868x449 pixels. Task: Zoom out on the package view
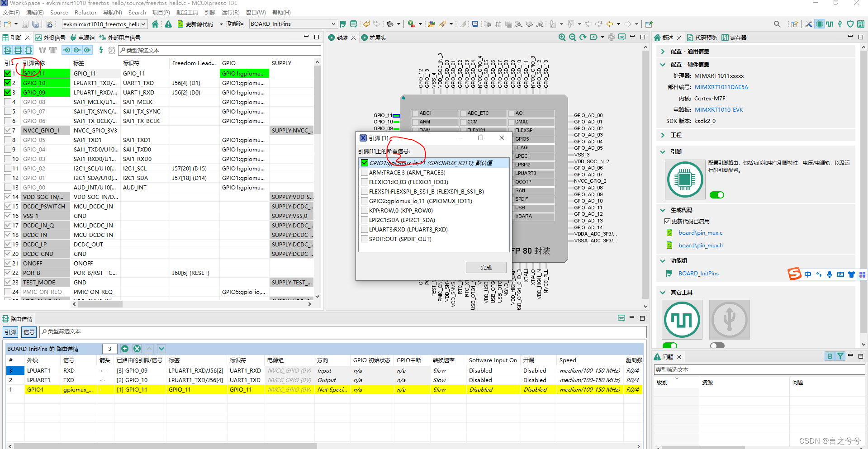(573, 38)
